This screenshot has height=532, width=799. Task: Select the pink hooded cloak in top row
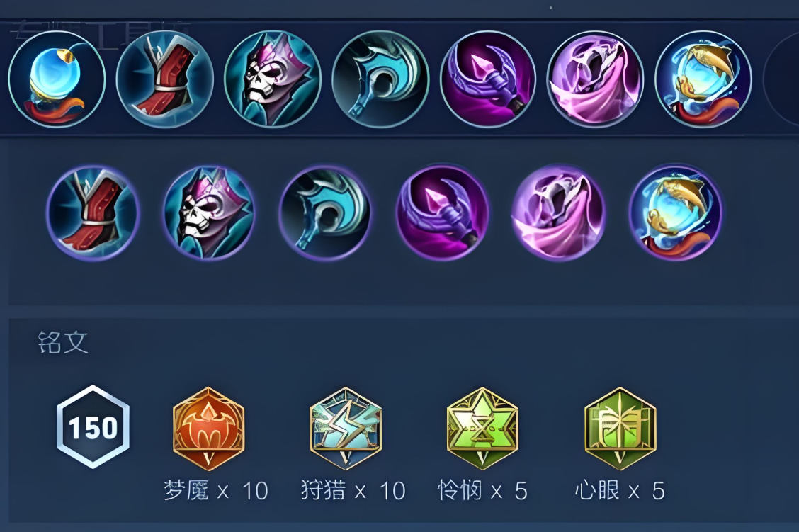595,79
